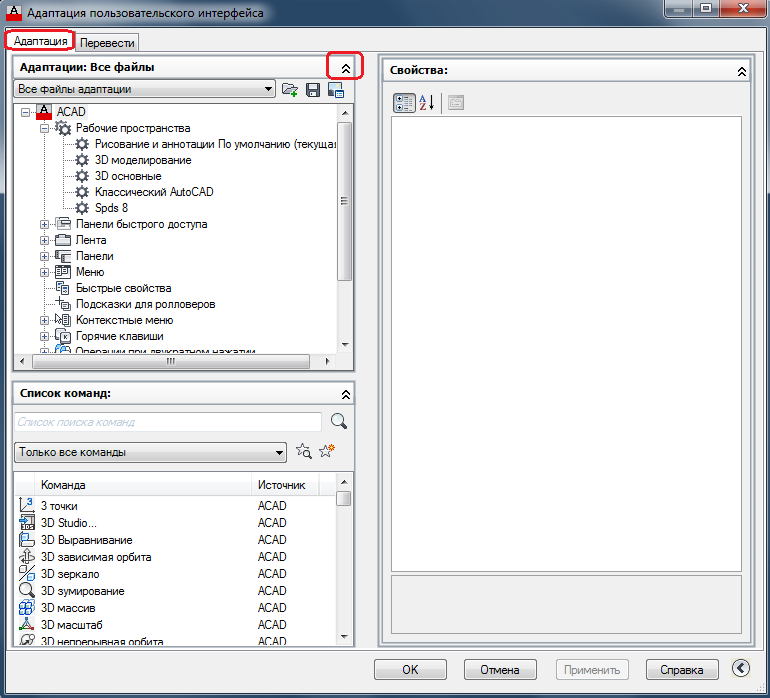Switch to the Адаптация tab
This screenshot has width=770, height=698.
click(40, 41)
